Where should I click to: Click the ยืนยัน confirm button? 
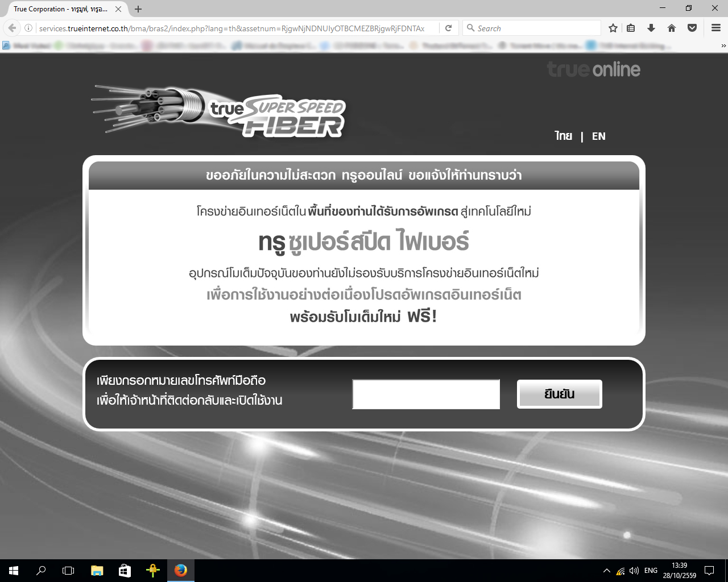tap(560, 394)
